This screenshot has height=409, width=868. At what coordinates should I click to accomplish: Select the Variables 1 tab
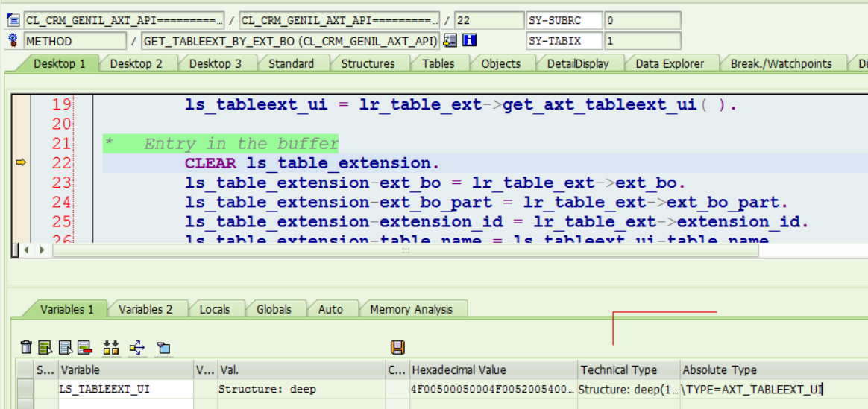(67, 309)
